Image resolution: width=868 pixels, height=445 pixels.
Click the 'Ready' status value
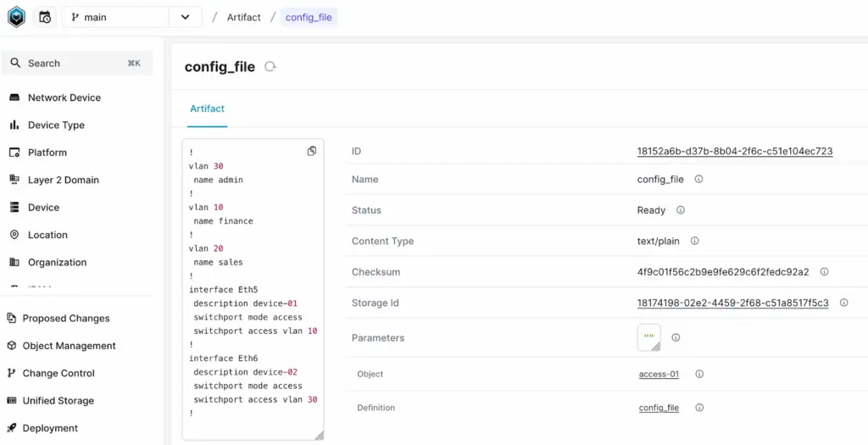pyautogui.click(x=651, y=210)
